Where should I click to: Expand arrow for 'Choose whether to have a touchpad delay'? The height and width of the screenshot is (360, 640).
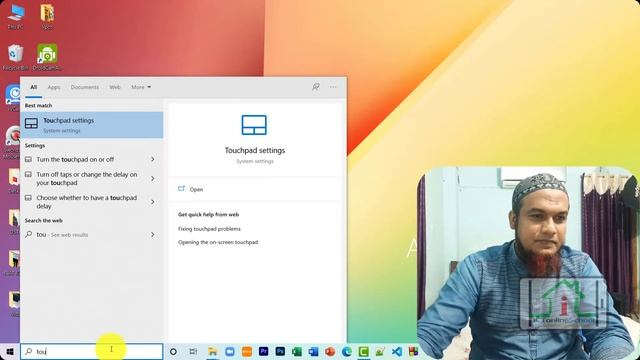(x=153, y=202)
